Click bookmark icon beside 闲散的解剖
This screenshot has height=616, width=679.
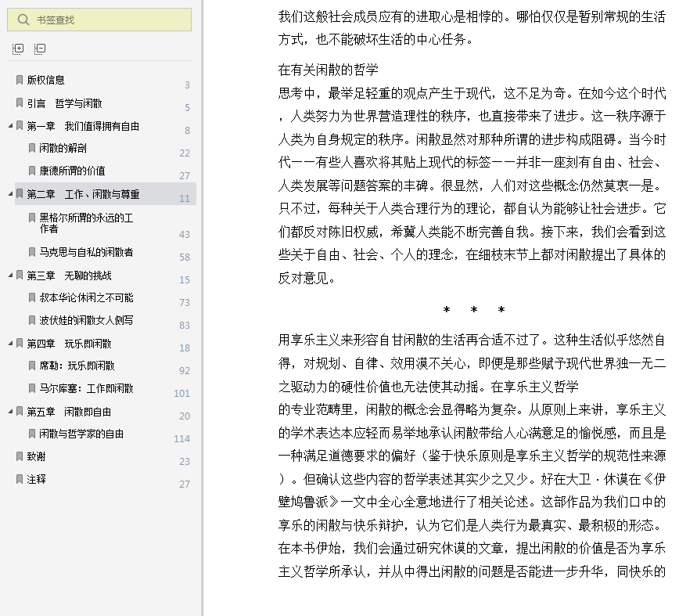coord(31,148)
